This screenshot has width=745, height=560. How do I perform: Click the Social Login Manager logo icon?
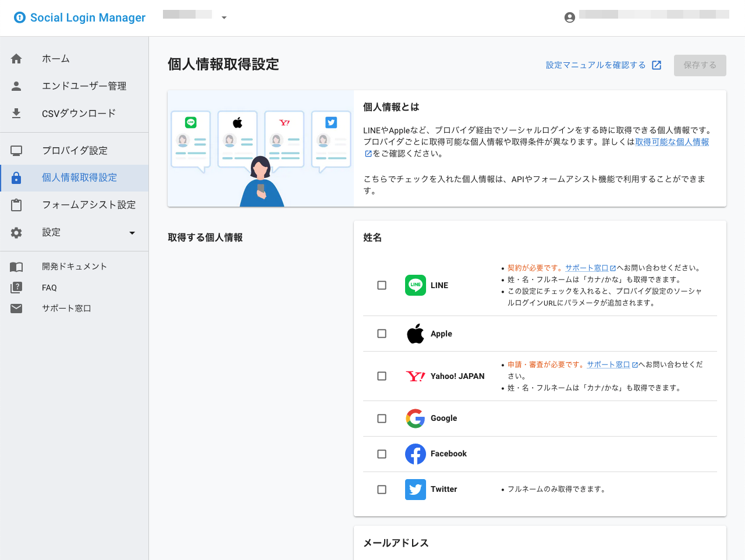point(20,17)
